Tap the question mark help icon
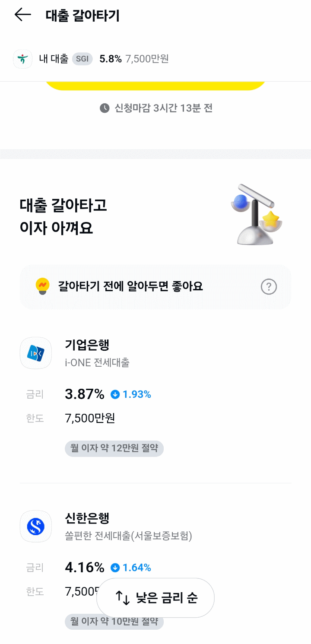 (269, 286)
